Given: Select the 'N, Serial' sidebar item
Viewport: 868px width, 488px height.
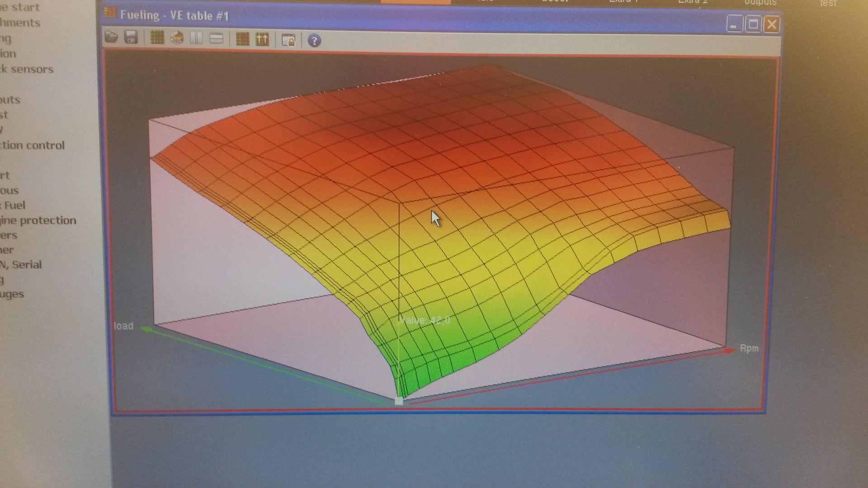Looking at the screenshot, I should click(x=21, y=265).
